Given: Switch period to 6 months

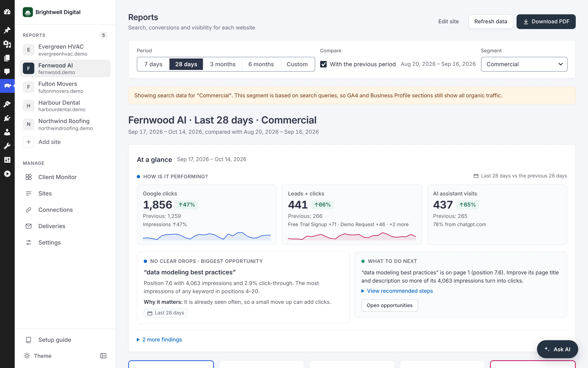Looking at the screenshot, I should (261, 64).
